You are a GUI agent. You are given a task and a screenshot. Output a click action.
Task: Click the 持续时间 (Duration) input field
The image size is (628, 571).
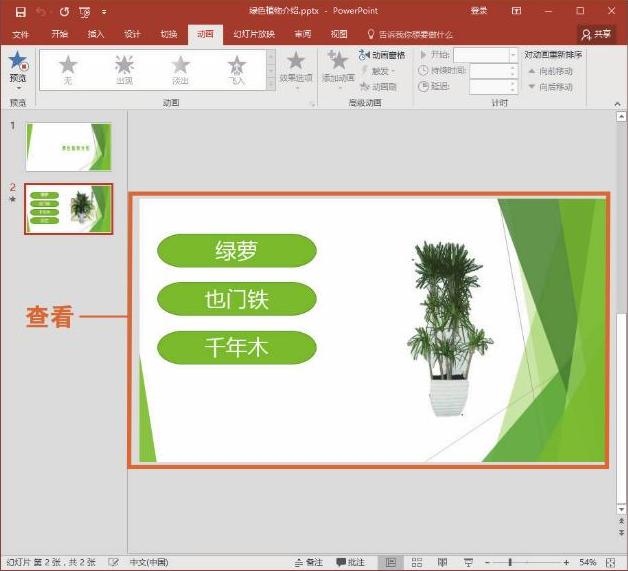point(489,71)
